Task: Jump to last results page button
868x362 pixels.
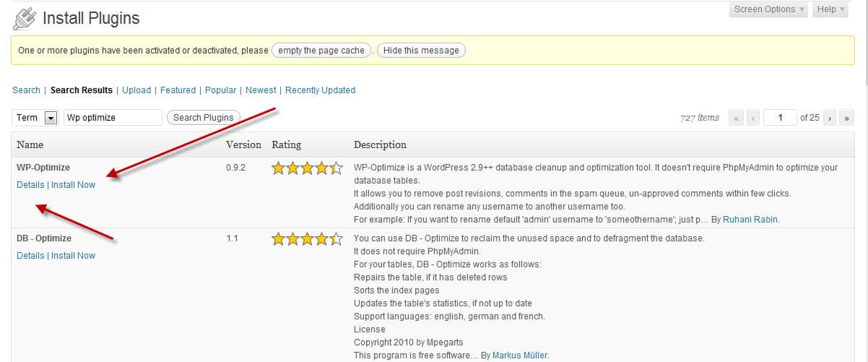Action: coord(847,118)
